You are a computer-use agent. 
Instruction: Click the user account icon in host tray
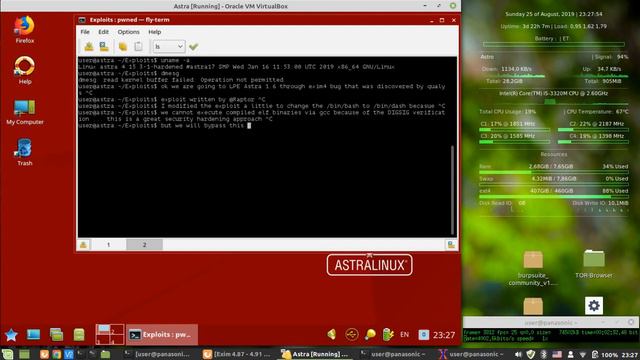click(x=571, y=354)
